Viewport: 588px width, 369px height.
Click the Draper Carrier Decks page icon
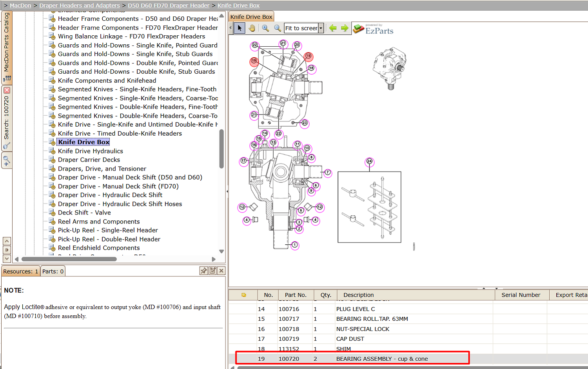click(52, 160)
